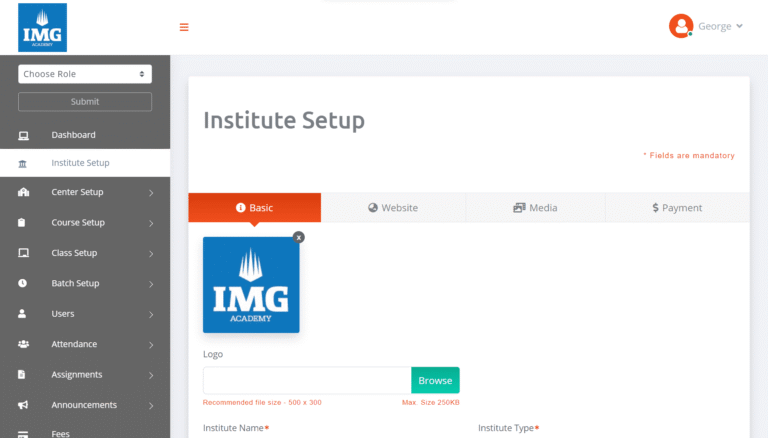This screenshot has width=768, height=438.
Task: Expand the Users submenu chevron
Action: 151,314
